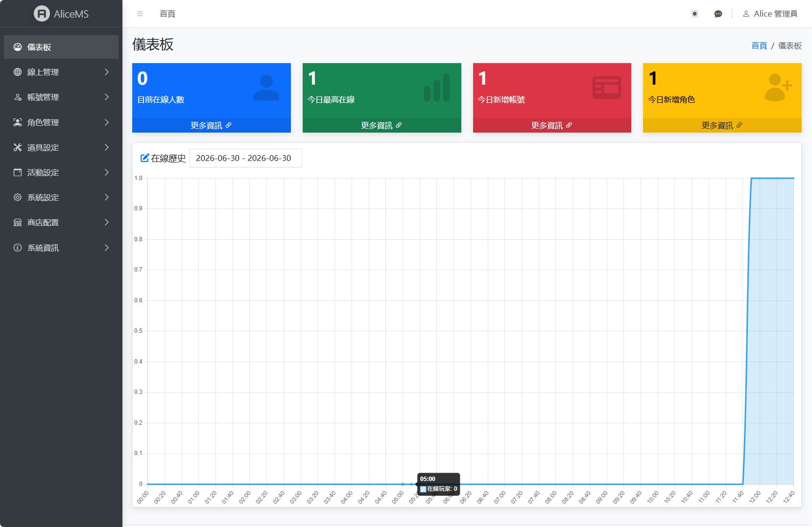Click the 今日最高在線 label text

(x=331, y=100)
